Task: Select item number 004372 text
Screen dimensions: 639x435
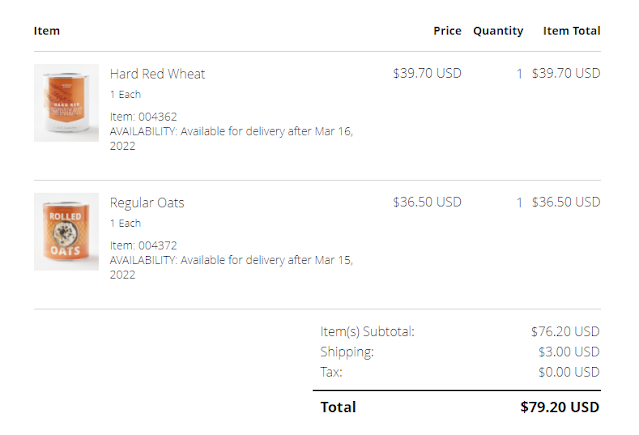Action: coord(146,245)
